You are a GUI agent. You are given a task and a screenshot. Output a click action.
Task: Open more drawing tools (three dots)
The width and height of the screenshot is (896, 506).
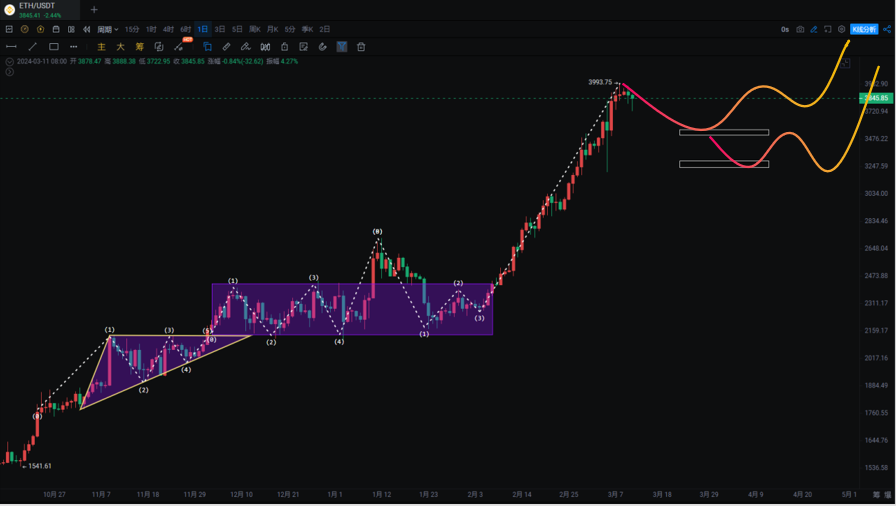pyautogui.click(x=74, y=47)
